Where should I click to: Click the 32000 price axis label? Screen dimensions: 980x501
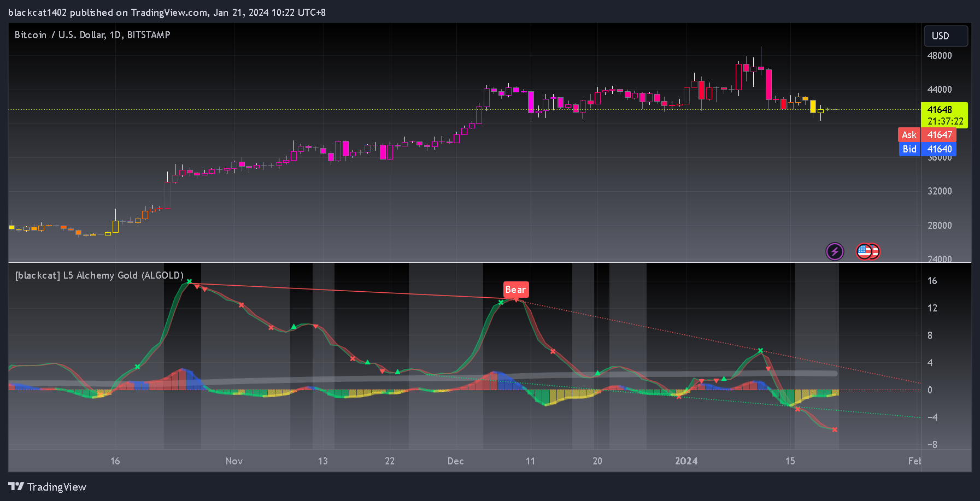[x=940, y=191]
